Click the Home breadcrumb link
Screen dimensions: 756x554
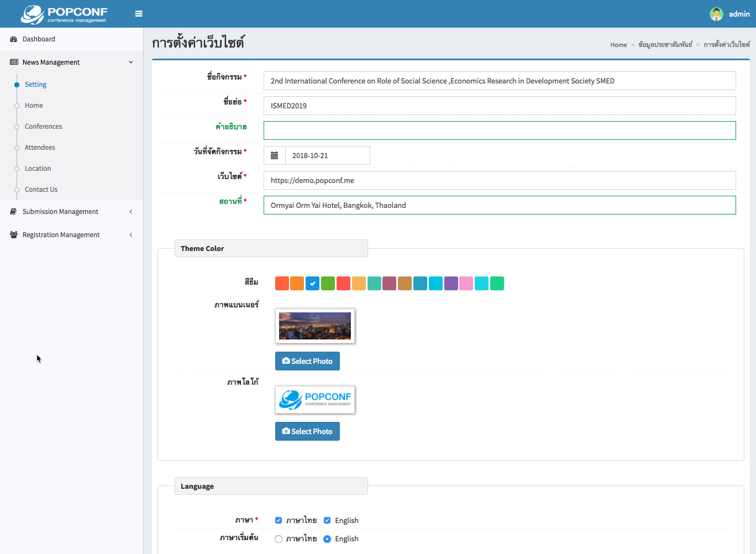(x=618, y=45)
